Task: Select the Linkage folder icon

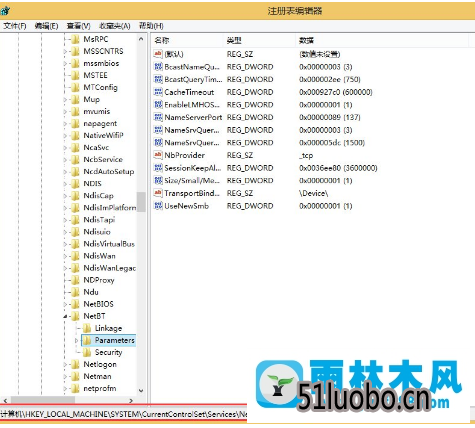Action: point(87,328)
